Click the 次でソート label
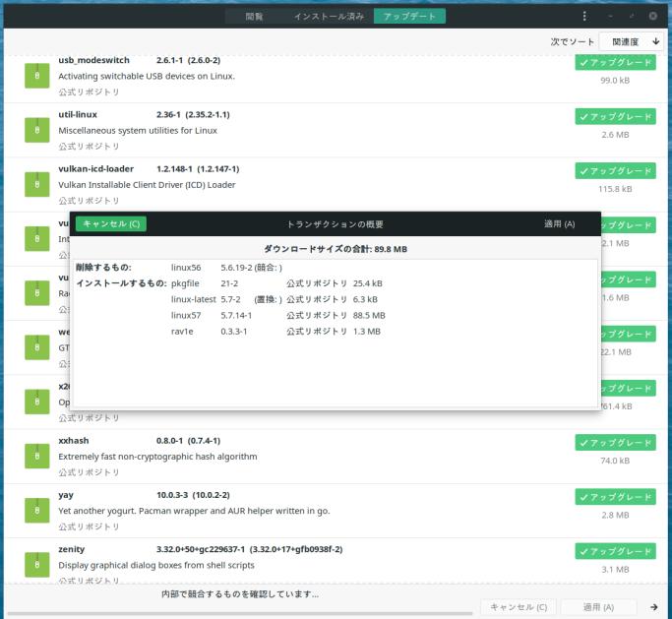This screenshot has height=619, width=672. click(x=573, y=42)
